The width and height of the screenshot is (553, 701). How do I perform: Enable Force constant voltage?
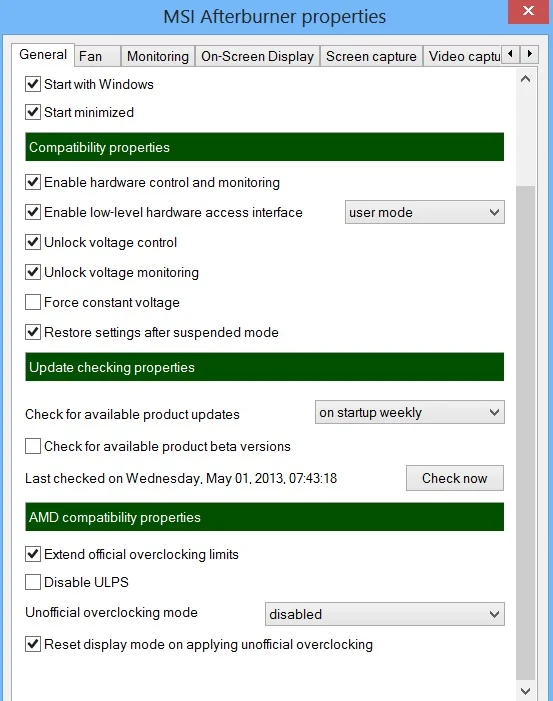click(x=33, y=302)
